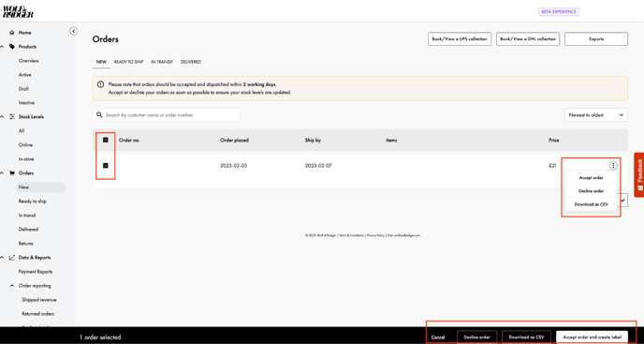Open the Newest to oldest sort dropdown
The image size is (644, 344).
tap(596, 115)
